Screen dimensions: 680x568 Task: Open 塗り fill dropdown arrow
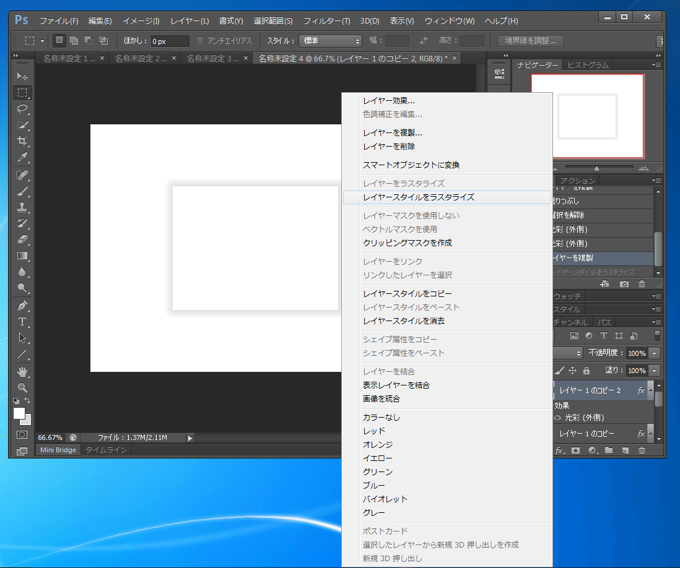click(654, 370)
